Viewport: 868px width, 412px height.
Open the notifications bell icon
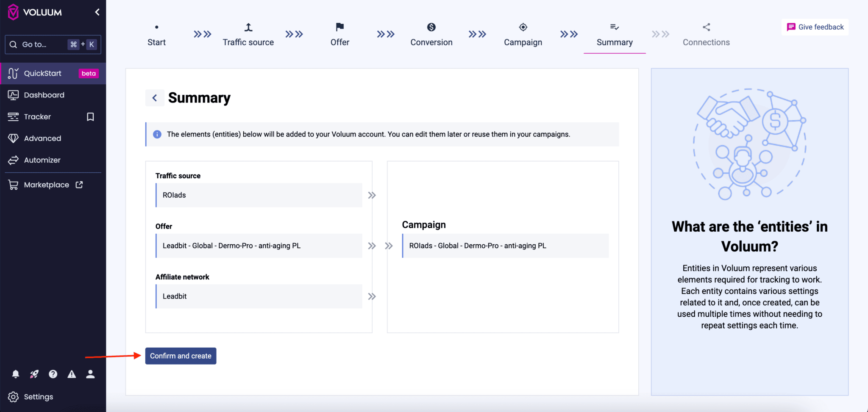[x=15, y=374]
